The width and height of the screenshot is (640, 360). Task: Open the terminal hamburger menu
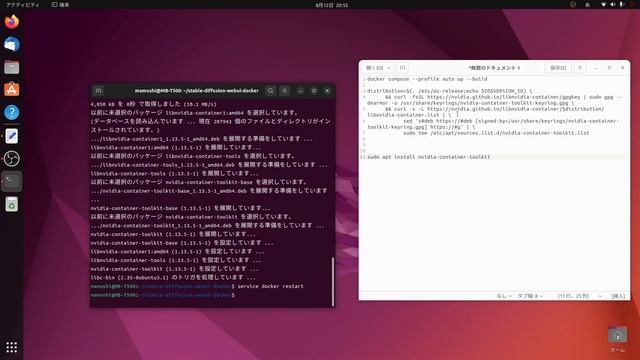(284, 91)
